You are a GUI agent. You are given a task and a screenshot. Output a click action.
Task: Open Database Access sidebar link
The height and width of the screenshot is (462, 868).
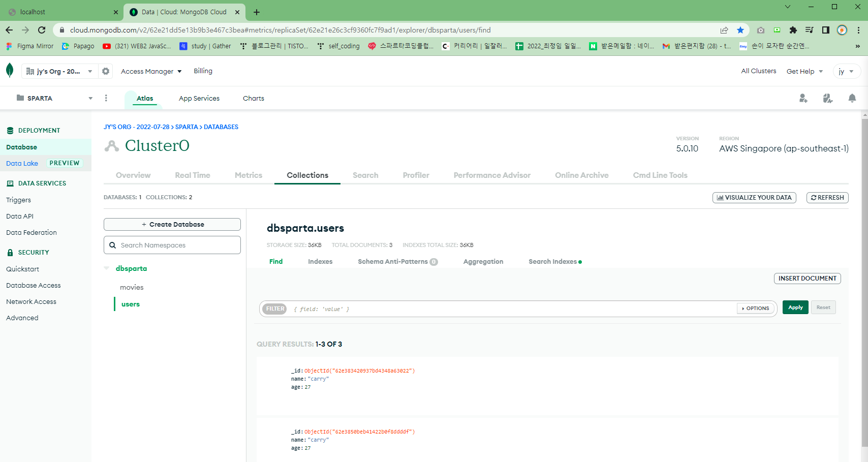point(34,286)
